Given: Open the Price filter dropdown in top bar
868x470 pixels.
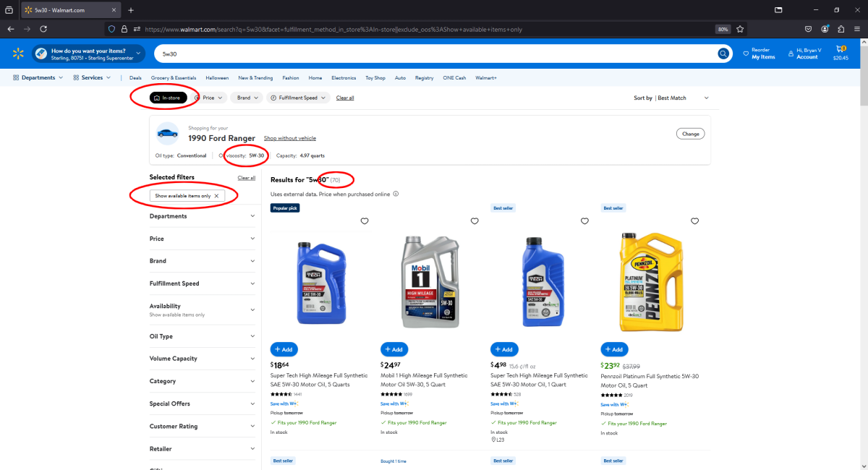Looking at the screenshot, I should 210,98.
